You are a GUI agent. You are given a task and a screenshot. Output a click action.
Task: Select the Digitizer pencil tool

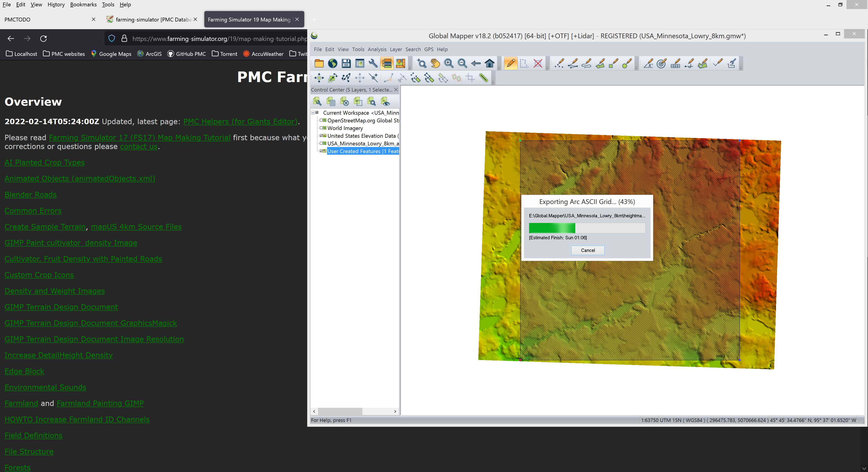click(510, 63)
